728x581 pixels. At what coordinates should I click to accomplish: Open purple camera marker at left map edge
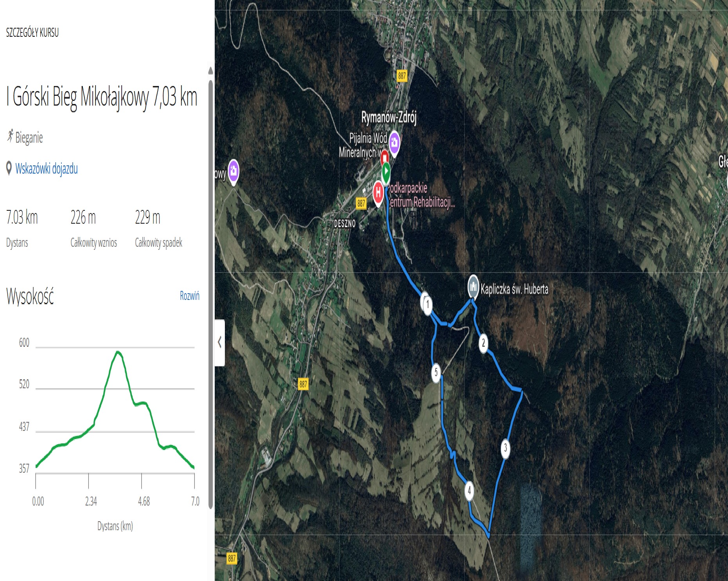234,170
